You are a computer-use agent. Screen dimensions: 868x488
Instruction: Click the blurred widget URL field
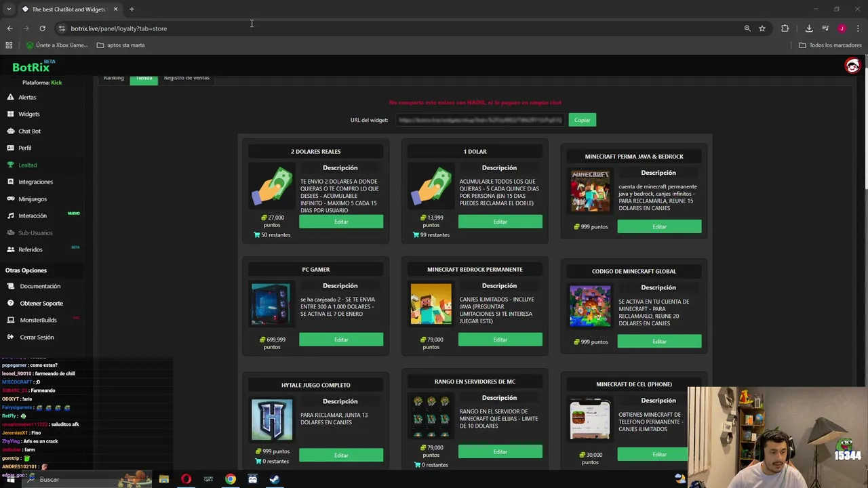[479, 120]
